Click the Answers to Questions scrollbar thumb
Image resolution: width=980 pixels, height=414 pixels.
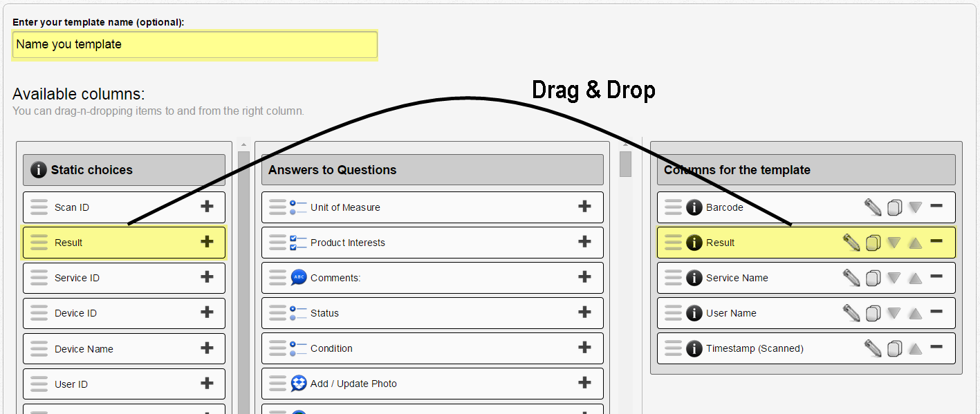[625, 164]
